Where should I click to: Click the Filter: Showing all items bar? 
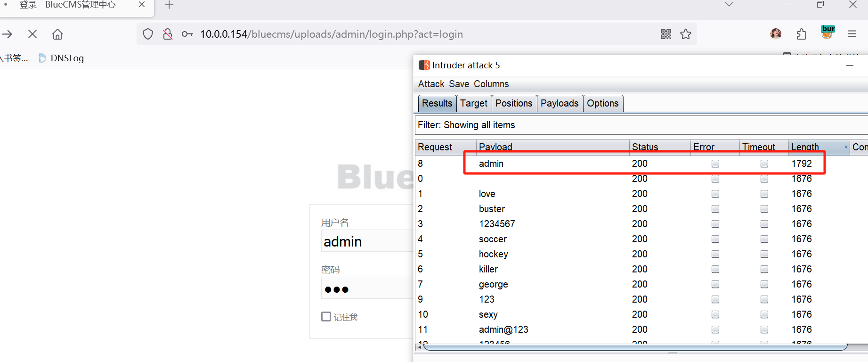click(641, 125)
